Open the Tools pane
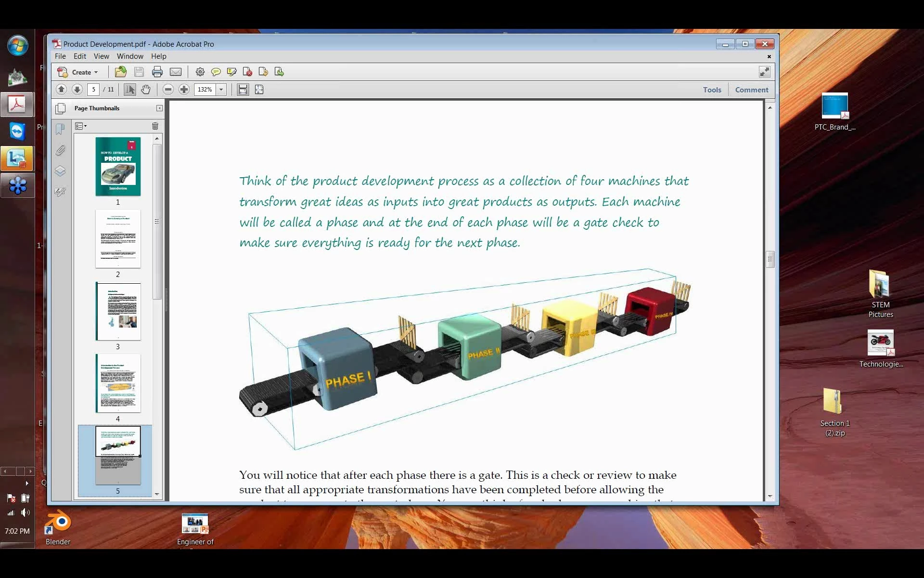 coord(712,90)
